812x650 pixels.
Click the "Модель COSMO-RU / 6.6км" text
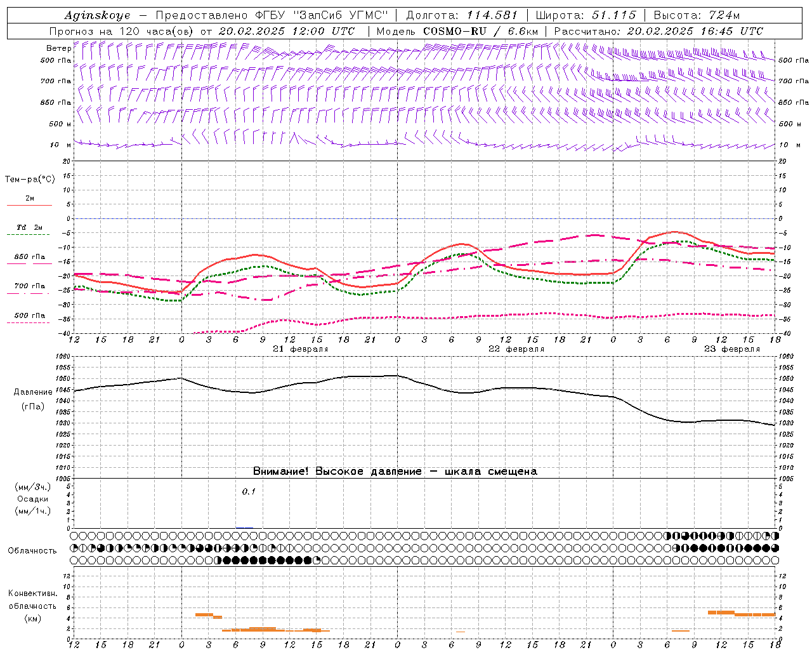pos(457,31)
